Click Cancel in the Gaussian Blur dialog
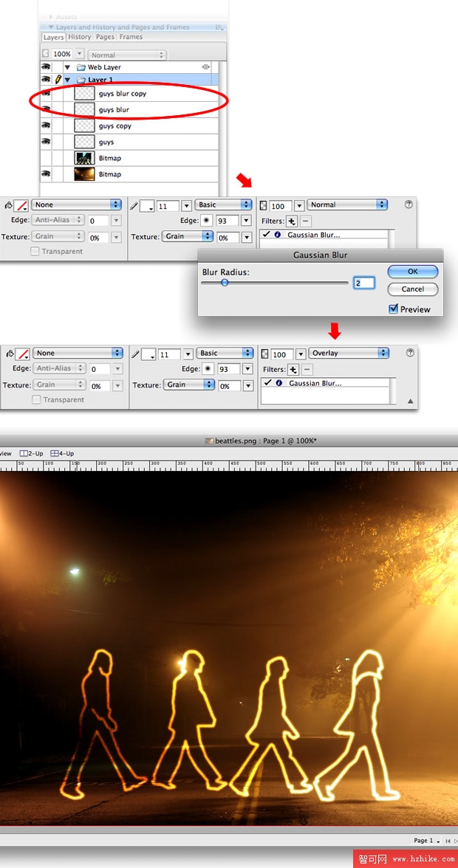The image size is (458, 868). (x=412, y=289)
